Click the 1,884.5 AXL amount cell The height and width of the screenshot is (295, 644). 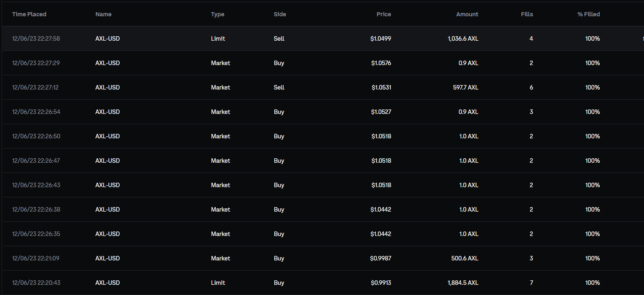[x=463, y=283]
